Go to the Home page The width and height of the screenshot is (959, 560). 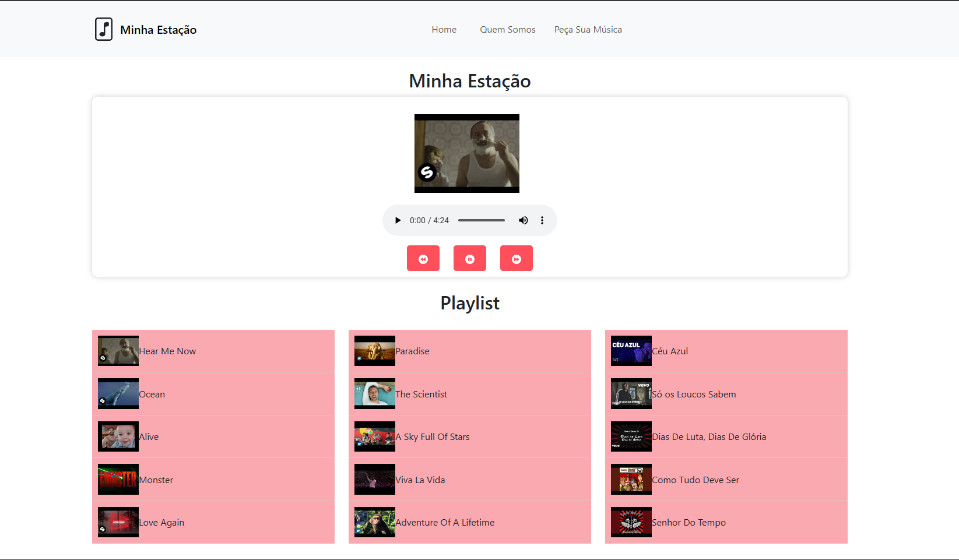click(444, 30)
